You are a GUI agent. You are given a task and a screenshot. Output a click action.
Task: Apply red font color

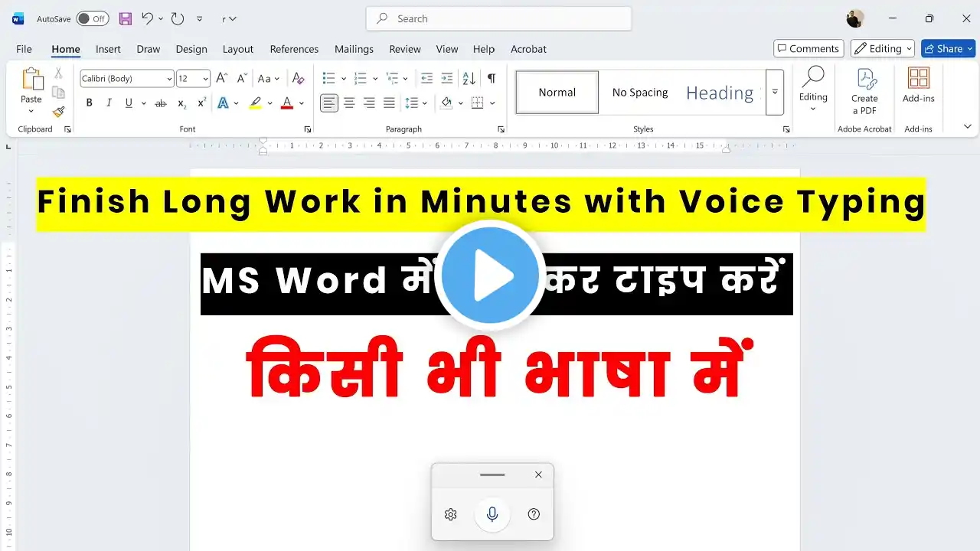[x=287, y=103]
